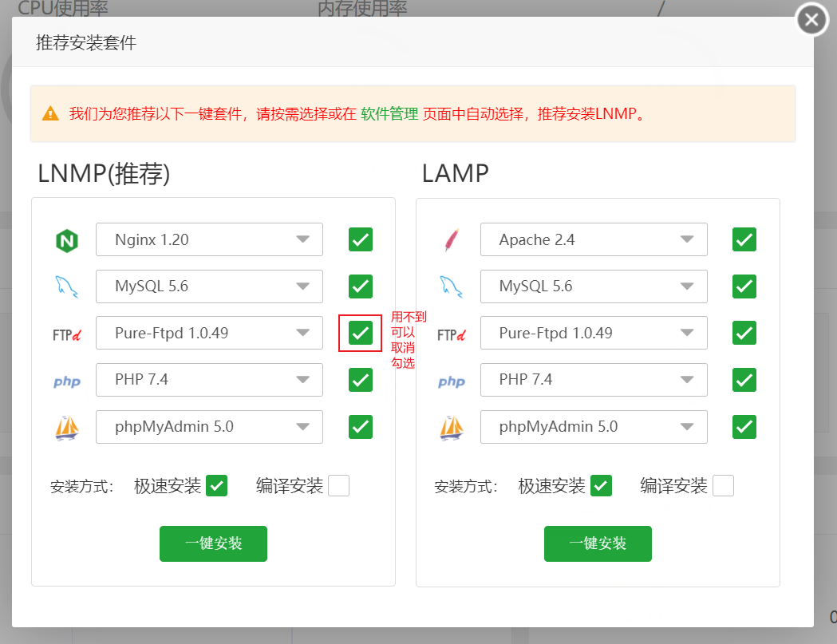Open the Apache 2.4 version dropdown
The image size is (837, 644).
pos(594,239)
